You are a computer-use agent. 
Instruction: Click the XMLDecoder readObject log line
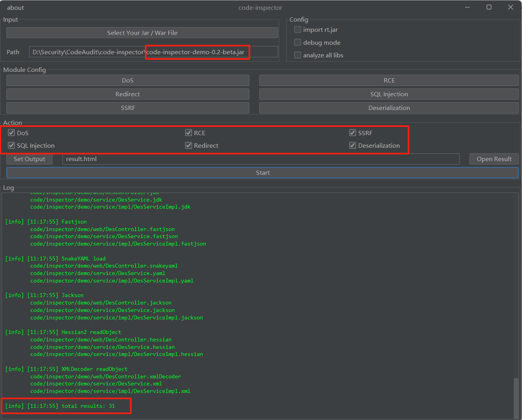(x=66, y=369)
